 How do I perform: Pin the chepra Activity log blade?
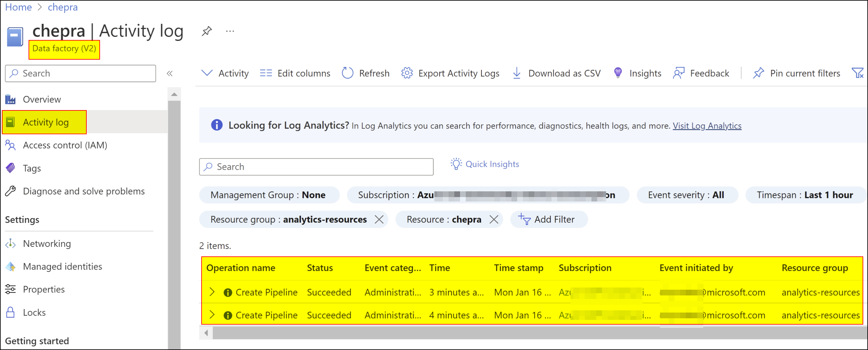pos(207,31)
